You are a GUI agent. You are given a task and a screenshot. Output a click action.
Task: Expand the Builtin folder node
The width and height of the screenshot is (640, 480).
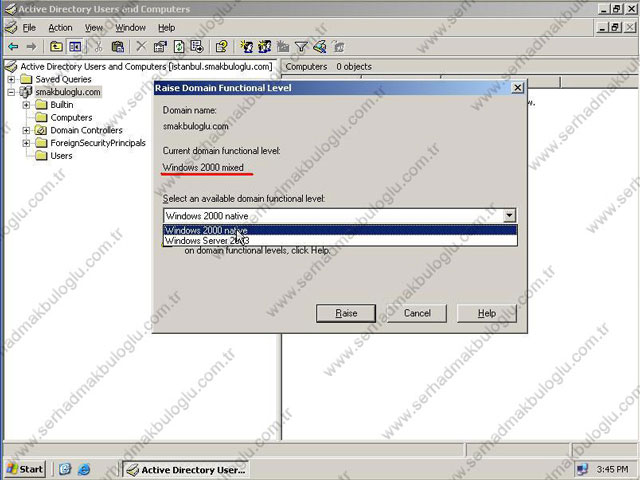click(26, 105)
